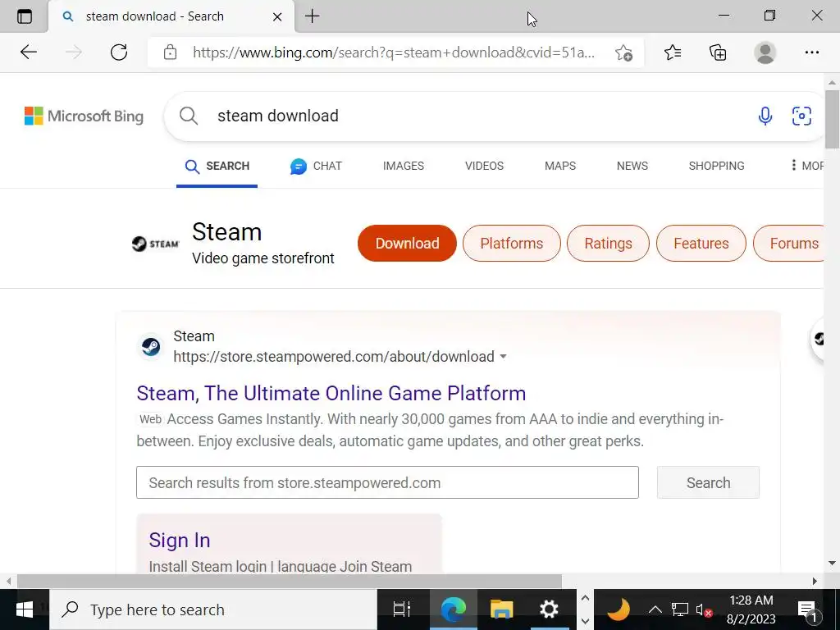Screen dimensions: 840x630
Task: Refresh the Bing search page
Action: [119, 52]
